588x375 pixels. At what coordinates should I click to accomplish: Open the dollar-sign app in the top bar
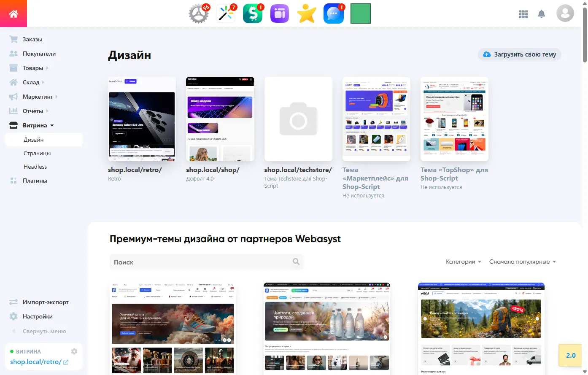pyautogui.click(x=252, y=13)
